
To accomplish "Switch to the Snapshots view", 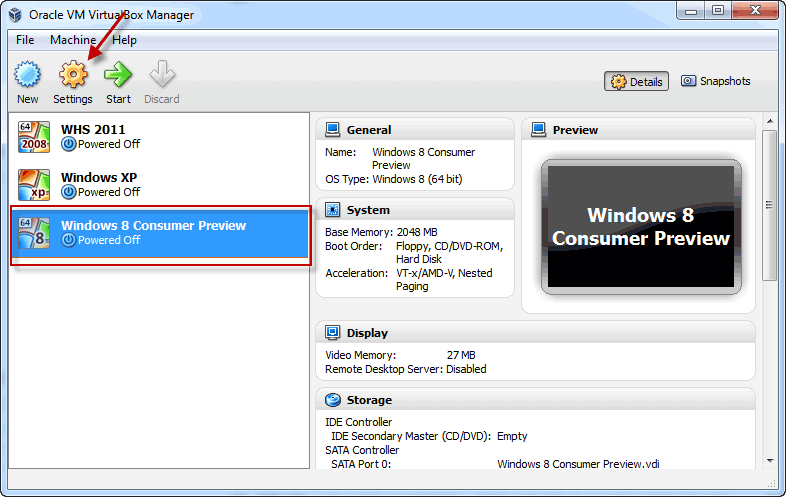I will pos(715,81).
